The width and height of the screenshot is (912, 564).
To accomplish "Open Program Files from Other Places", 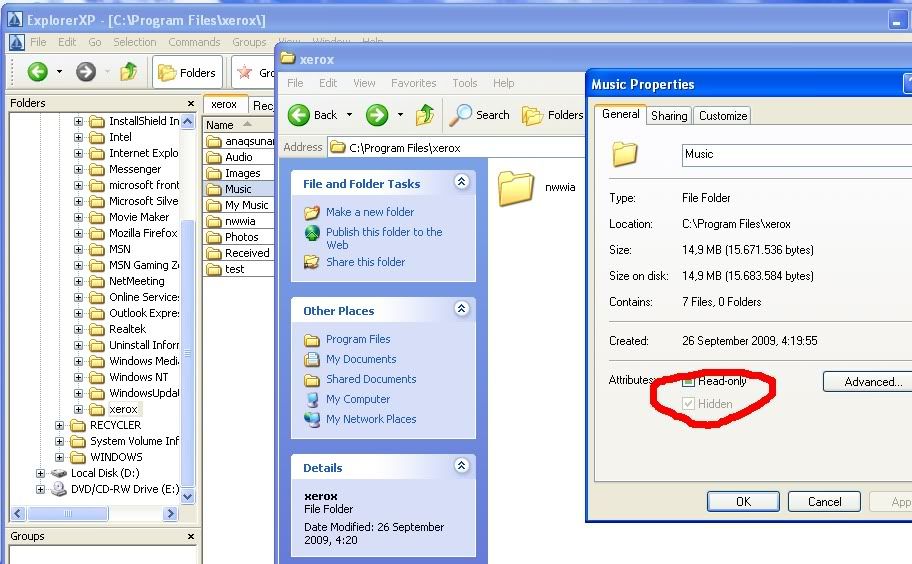I will point(358,339).
